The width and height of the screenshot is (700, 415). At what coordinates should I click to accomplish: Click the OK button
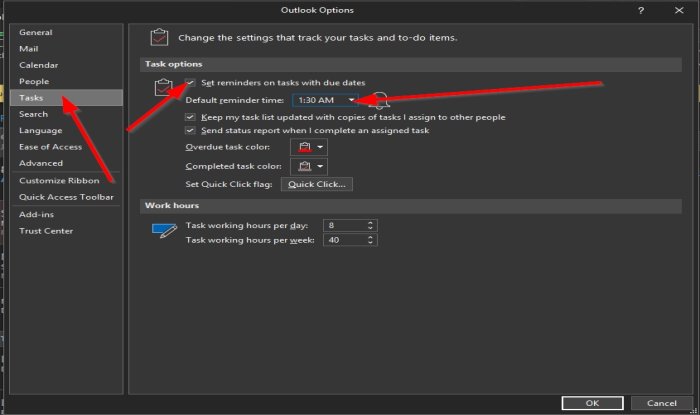(592, 403)
